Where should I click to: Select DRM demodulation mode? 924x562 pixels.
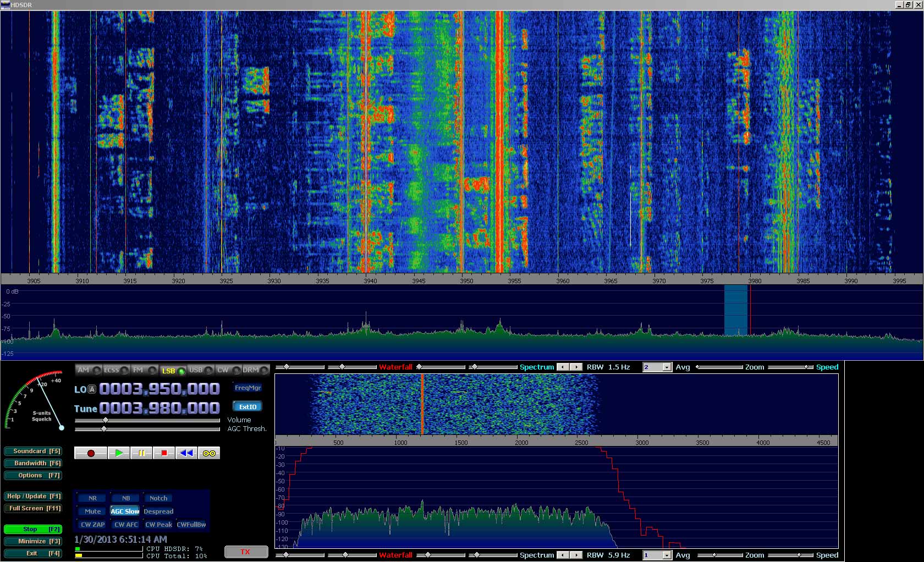pyautogui.click(x=256, y=370)
